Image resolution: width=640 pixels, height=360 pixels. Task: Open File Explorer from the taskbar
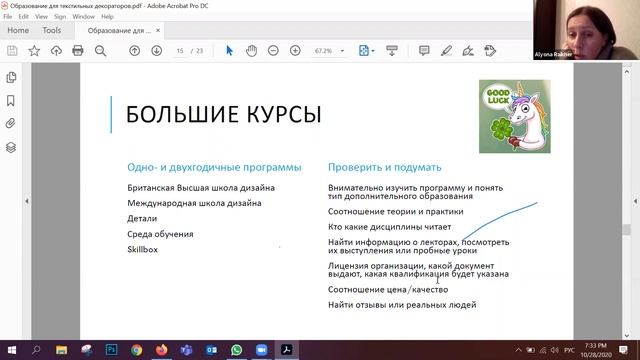[62, 350]
